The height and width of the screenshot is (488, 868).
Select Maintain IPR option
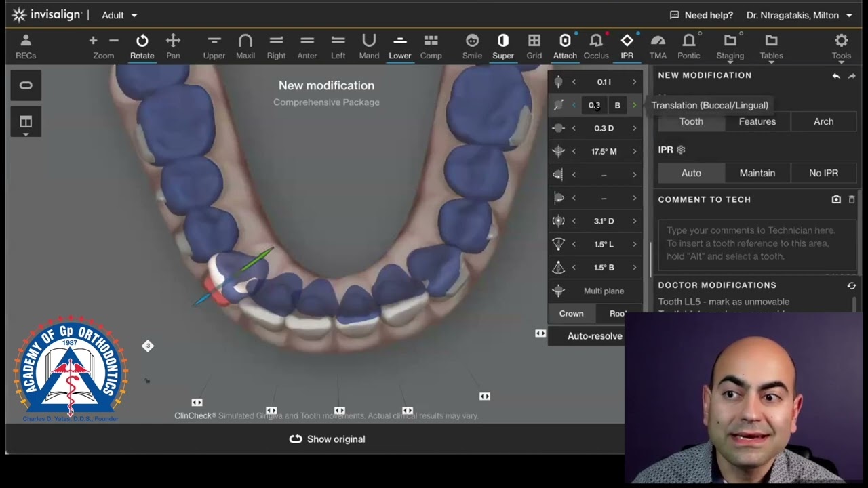click(x=757, y=173)
